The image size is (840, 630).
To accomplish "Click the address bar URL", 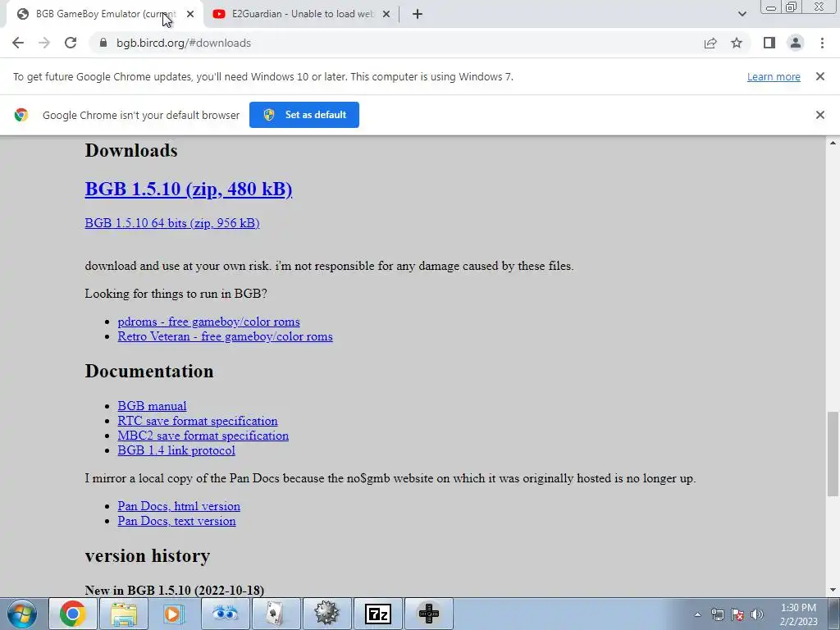I will click(184, 43).
